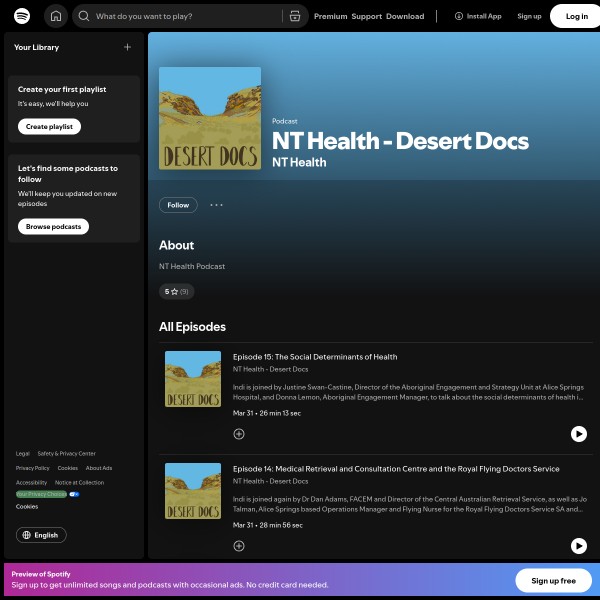Add Episode 15 to Your Library

[x=239, y=434]
